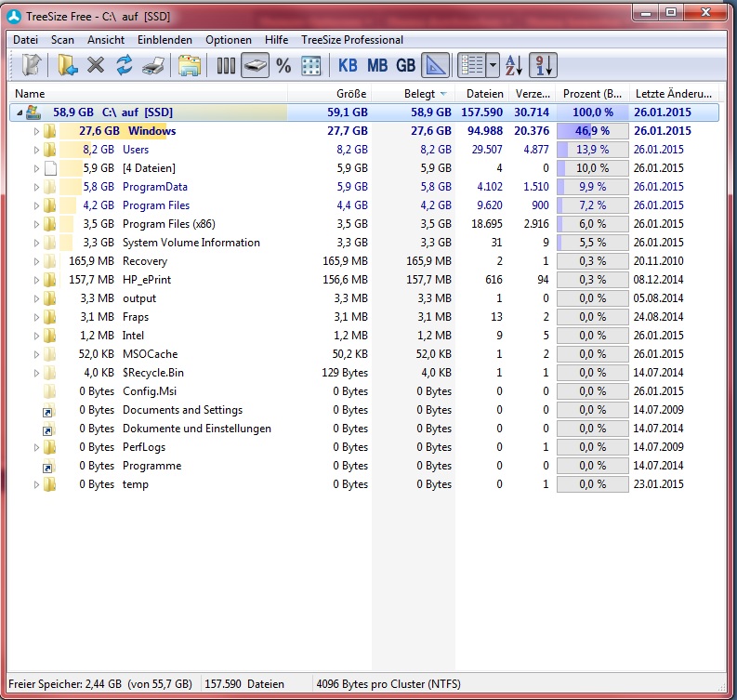Click the printer icon
The height and width of the screenshot is (700, 737).
pos(153,65)
